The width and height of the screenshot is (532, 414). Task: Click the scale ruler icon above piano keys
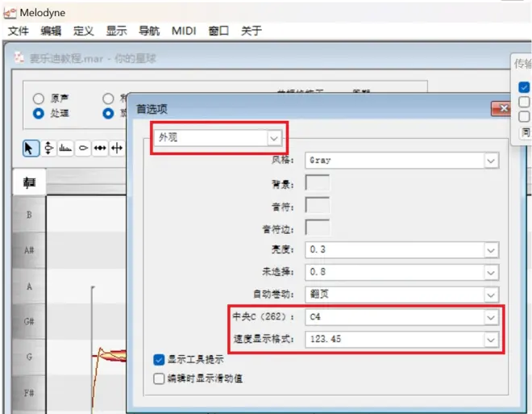click(30, 182)
